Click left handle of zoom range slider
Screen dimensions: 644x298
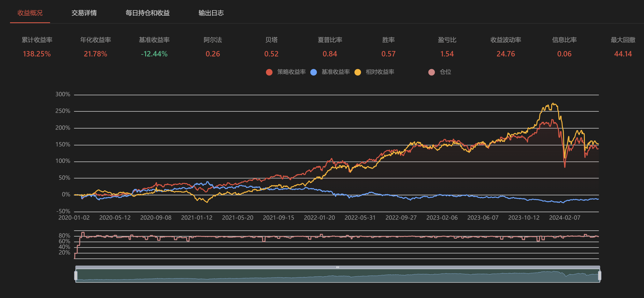coord(76,276)
